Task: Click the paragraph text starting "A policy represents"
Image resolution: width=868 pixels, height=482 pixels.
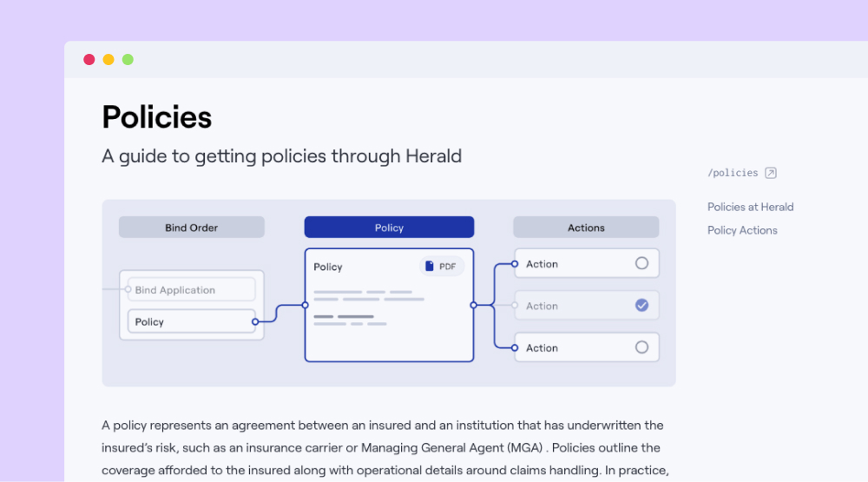Action: [385, 447]
